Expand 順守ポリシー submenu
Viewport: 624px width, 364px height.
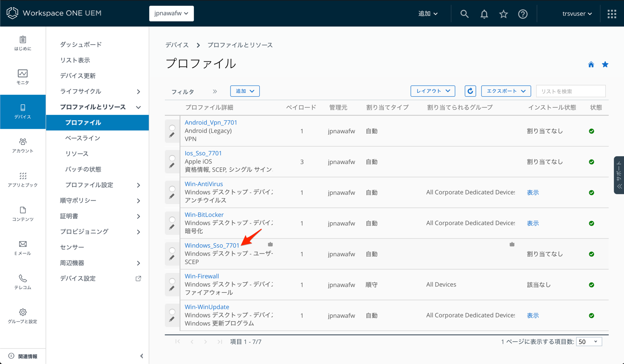[139, 201]
